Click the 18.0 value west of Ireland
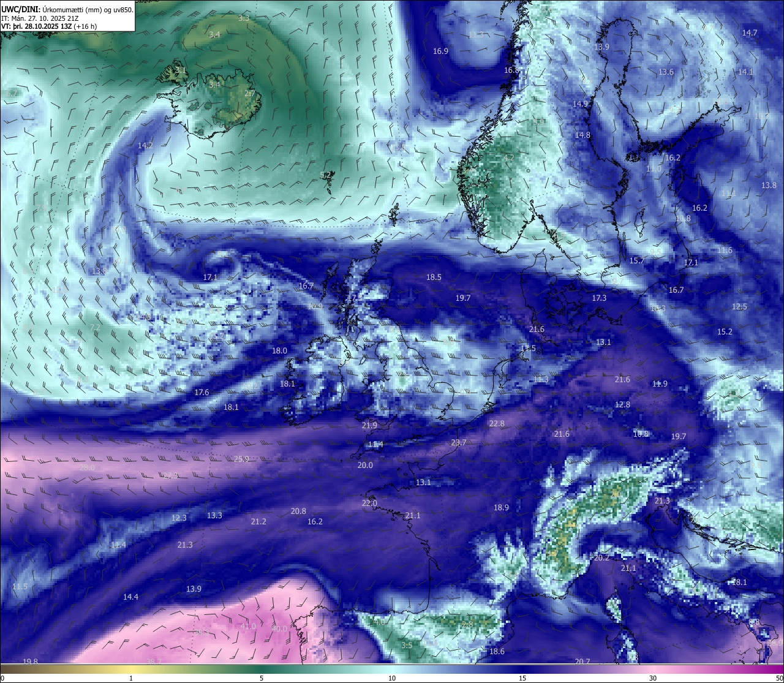Viewport: 784px width, 683px height. tap(279, 351)
